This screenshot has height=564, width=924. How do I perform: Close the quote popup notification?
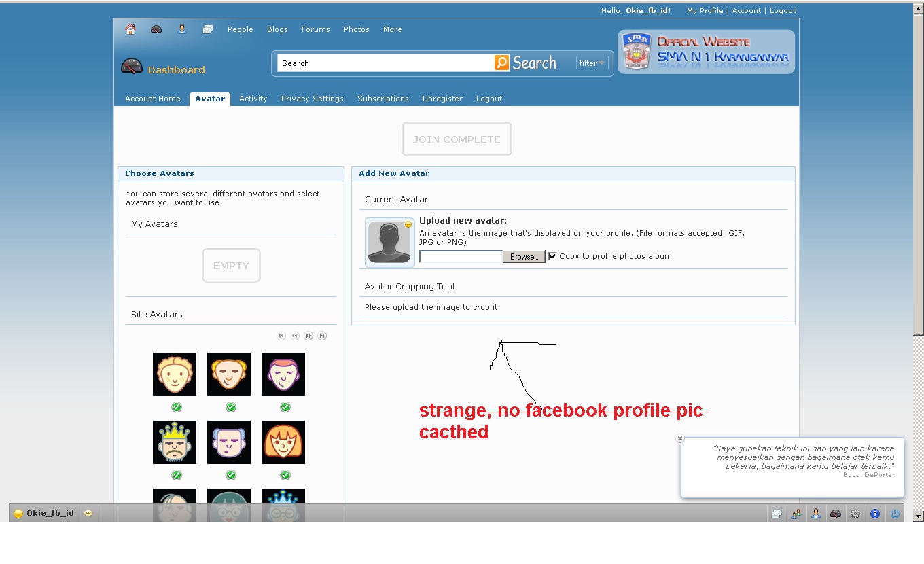680,438
